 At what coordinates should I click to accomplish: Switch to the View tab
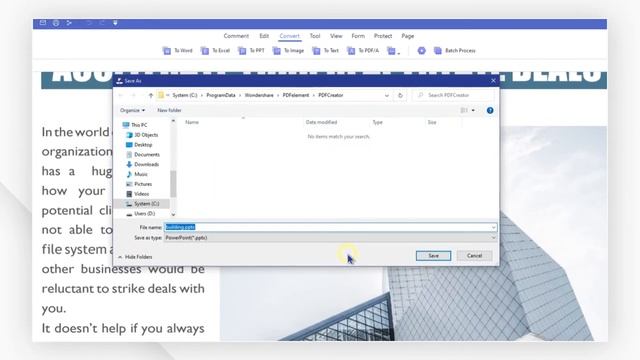pos(336,36)
